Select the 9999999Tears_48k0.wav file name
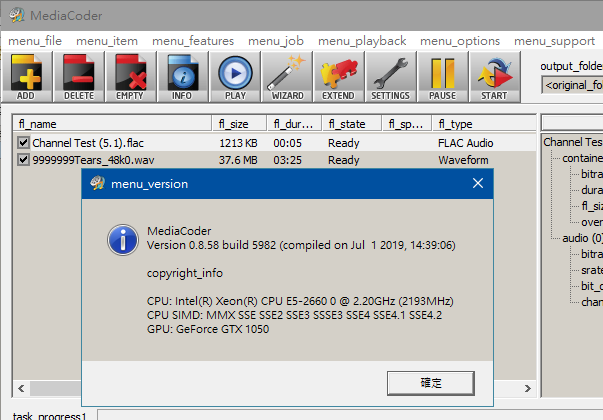 [x=93, y=160]
